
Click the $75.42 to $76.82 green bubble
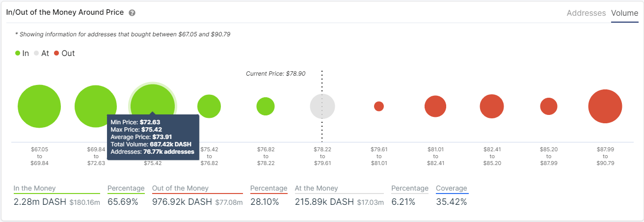(x=209, y=107)
